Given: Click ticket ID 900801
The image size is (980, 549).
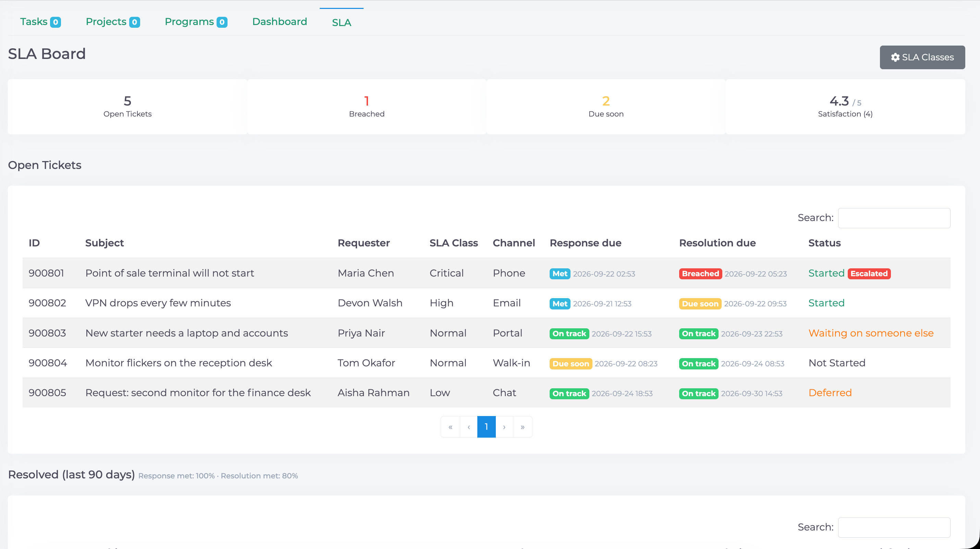Looking at the screenshot, I should point(46,273).
